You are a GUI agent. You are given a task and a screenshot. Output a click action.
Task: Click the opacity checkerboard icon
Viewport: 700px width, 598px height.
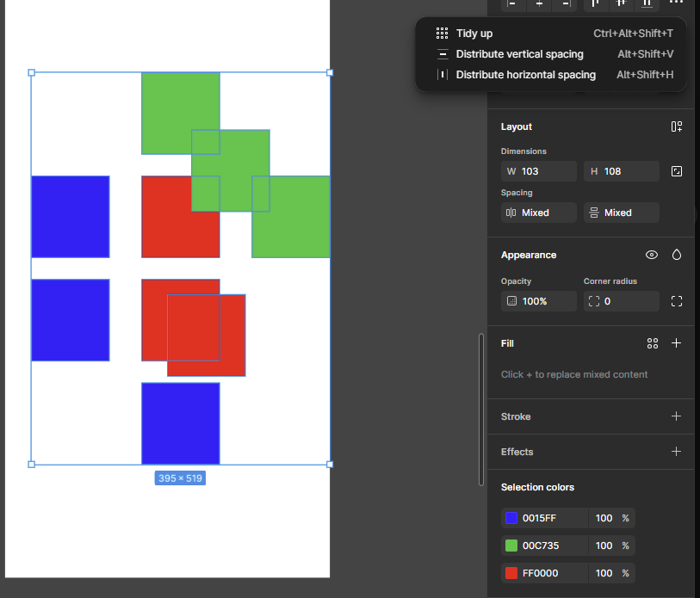coord(511,301)
